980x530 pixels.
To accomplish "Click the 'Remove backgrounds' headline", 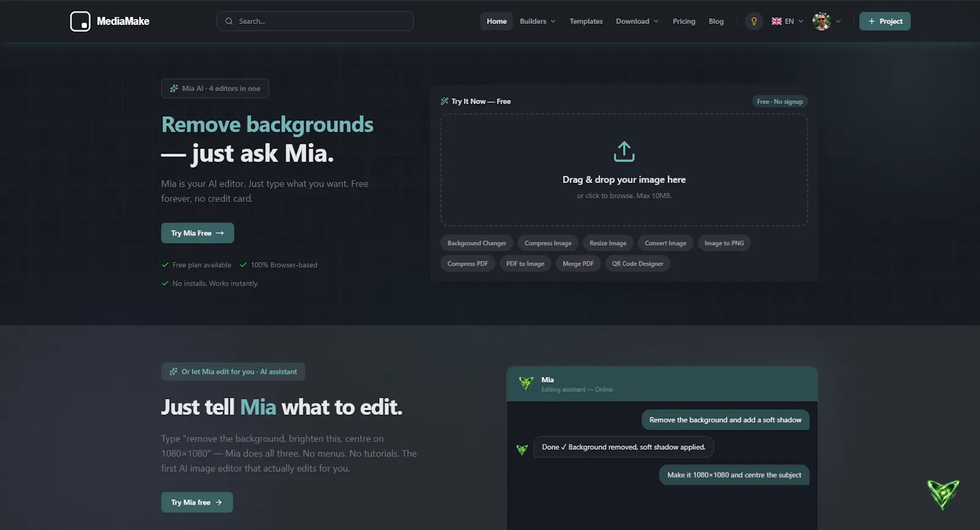I will [267, 125].
